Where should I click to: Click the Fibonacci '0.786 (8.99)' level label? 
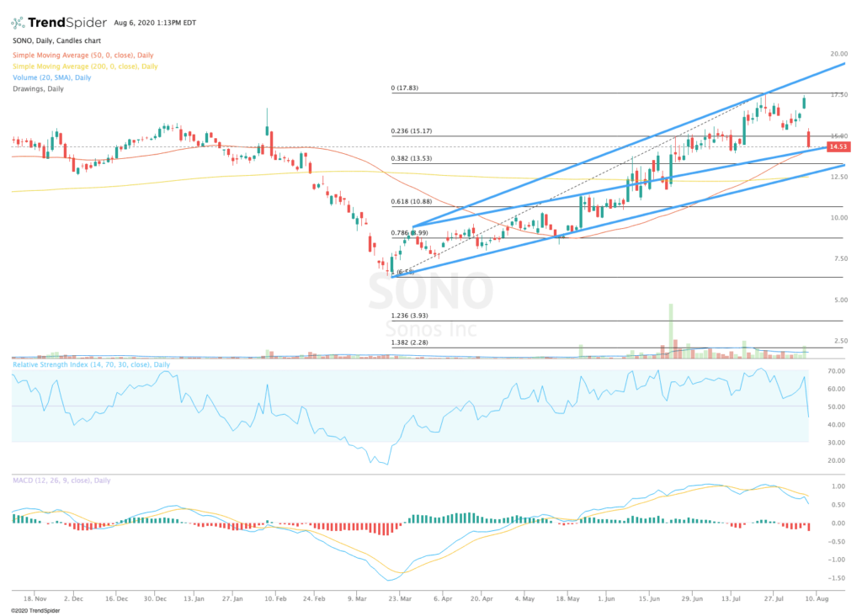click(x=409, y=233)
